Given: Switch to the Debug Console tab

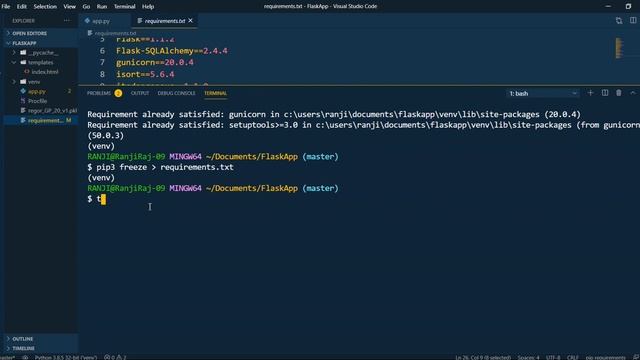Looking at the screenshot, I should 176,93.
